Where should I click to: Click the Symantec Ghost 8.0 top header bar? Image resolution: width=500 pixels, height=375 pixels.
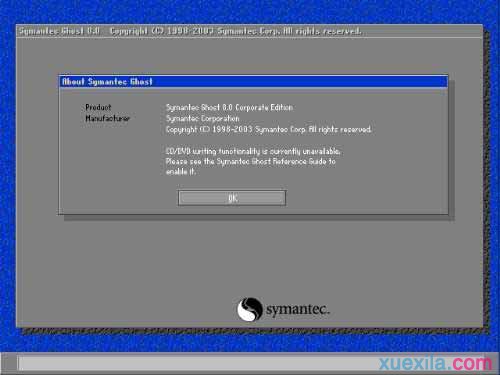click(x=249, y=31)
